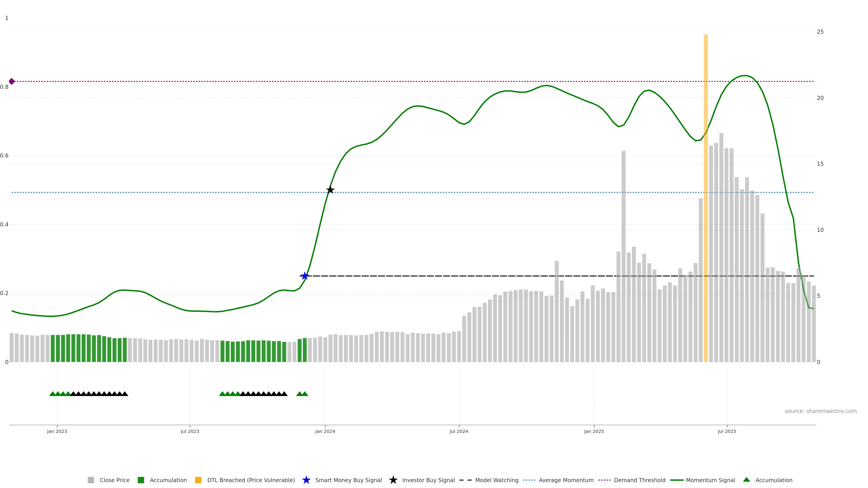Click the last green accumulation triangle near Dec 2023
Screen dimensions: 868x488
point(305,394)
